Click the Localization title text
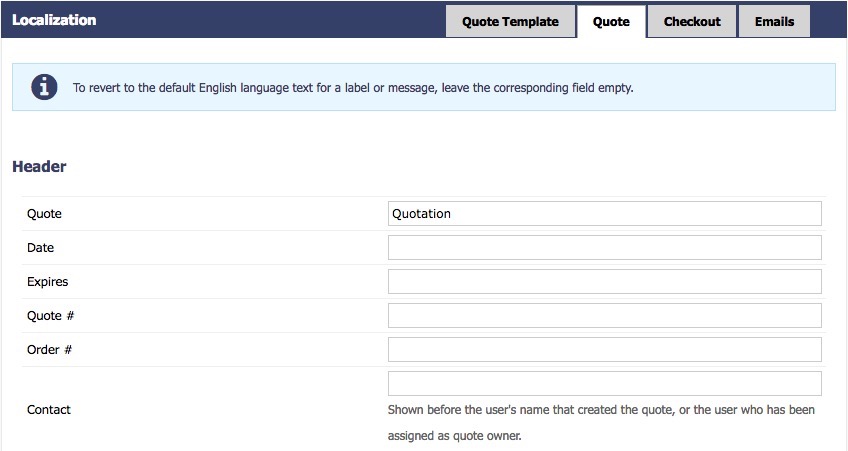 tap(54, 20)
